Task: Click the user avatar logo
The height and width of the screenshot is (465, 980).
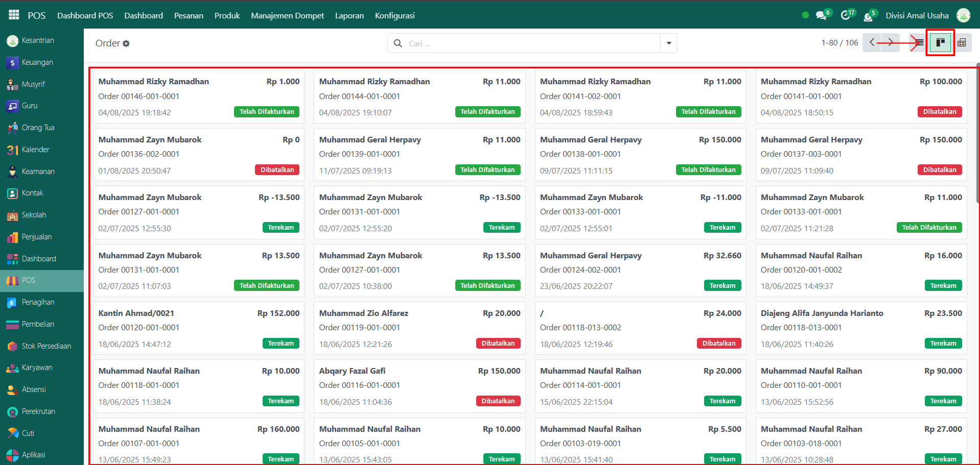Action: point(963,15)
